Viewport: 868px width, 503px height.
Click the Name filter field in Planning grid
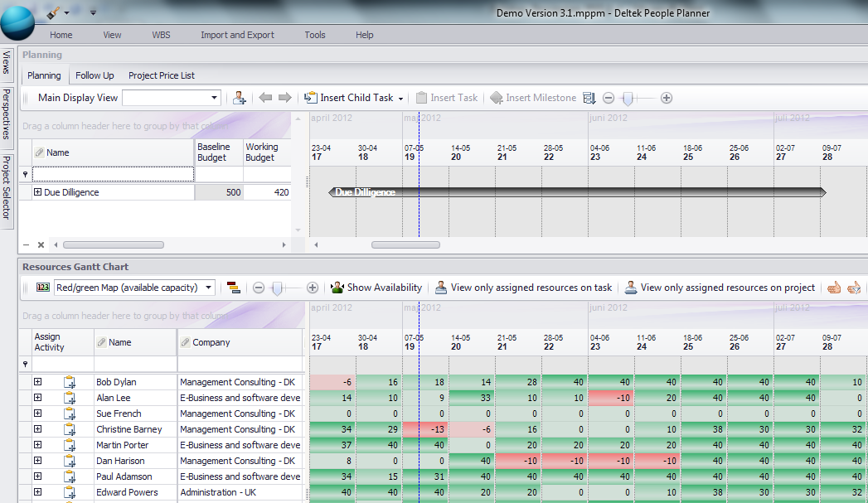(113, 174)
